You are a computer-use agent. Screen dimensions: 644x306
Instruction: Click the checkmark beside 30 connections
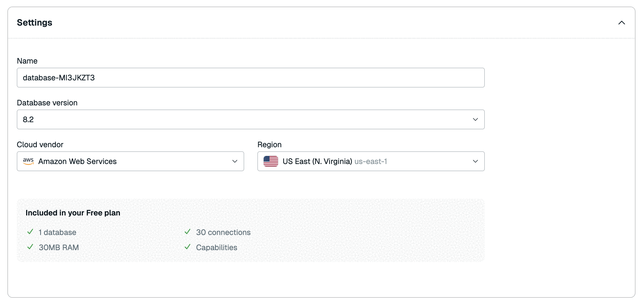click(x=188, y=232)
